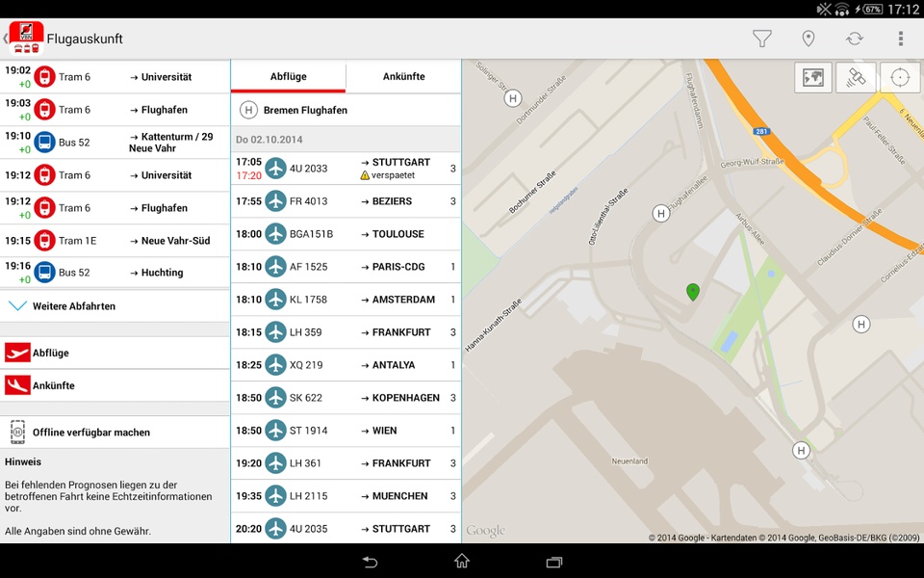The height and width of the screenshot is (578, 924).
Task: Switch to the Ankünfte tab
Action: click(403, 77)
